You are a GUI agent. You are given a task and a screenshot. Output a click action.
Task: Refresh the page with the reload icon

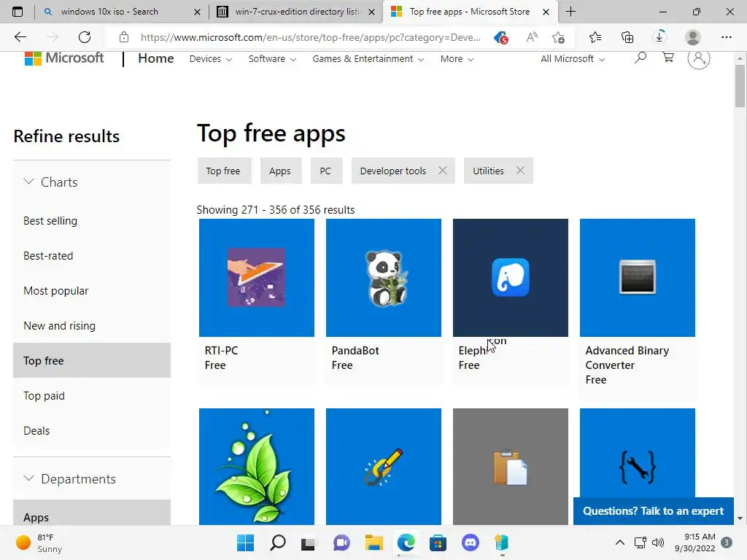[x=85, y=37]
